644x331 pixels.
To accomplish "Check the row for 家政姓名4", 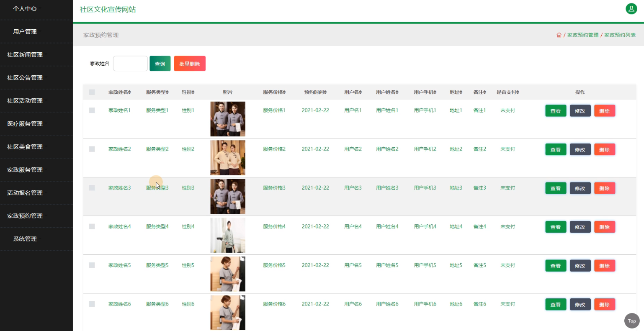I will tap(92, 226).
